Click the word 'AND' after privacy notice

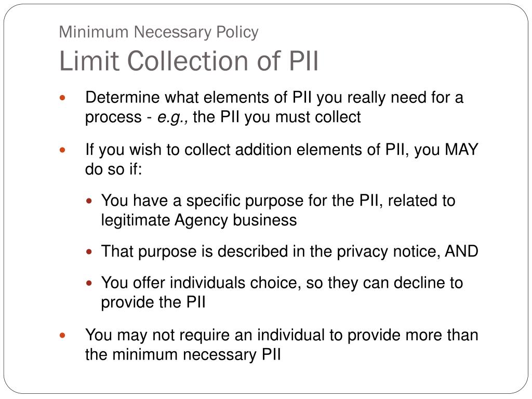point(461,251)
